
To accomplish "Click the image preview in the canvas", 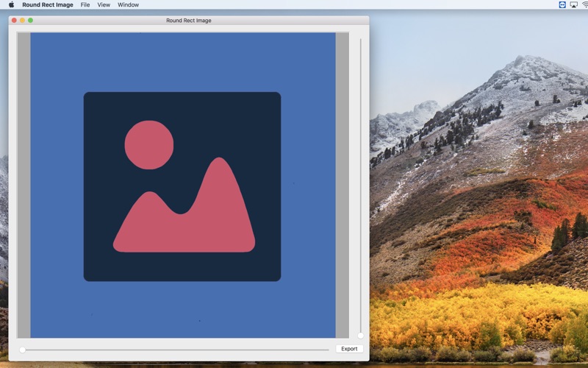I will (x=183, y=185).
